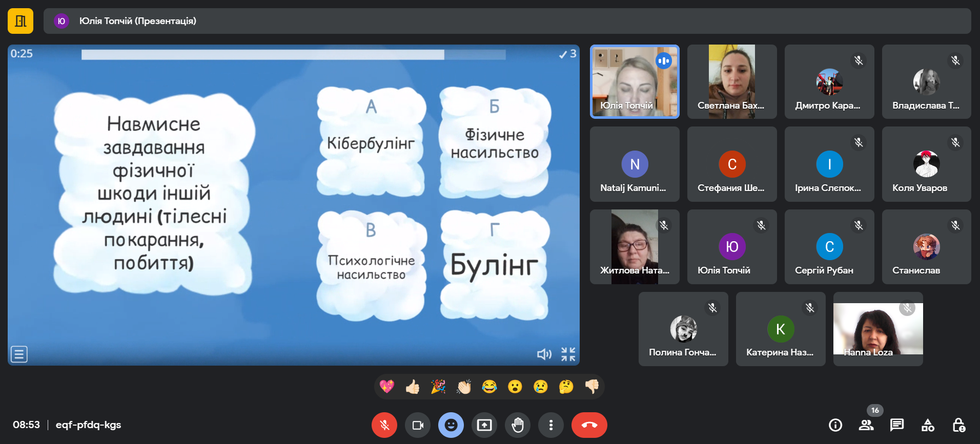Screen dimensions: 980x444
Task: Open the three-dot more options menu
Action: [x=551, y=425]
